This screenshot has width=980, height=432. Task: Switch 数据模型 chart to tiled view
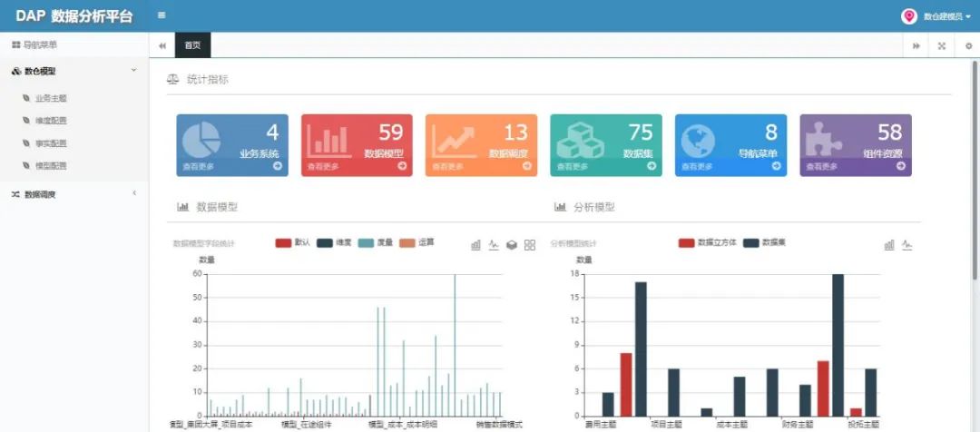(x=530, y=245)
